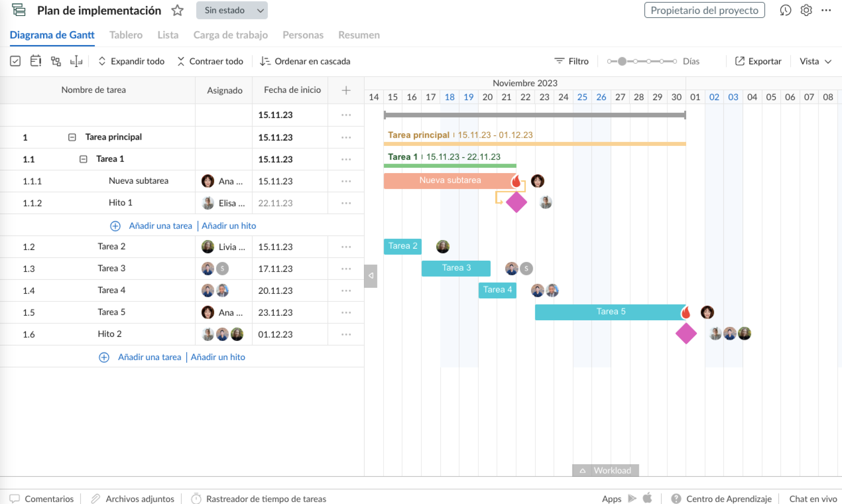
Task: Select the Hito 2 milestone diamond marker
Action: pos(686,334)
